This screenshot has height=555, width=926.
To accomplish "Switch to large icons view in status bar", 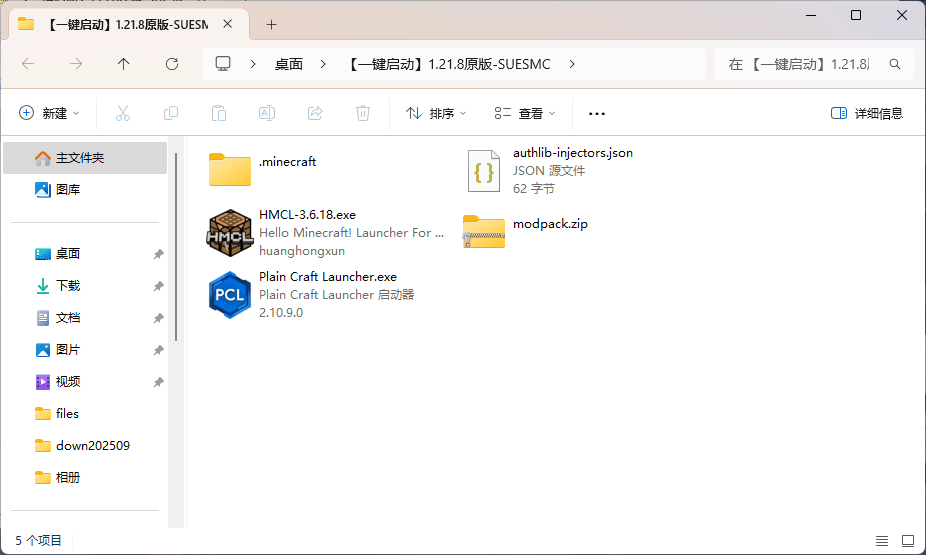I will [x=907, y=540].
